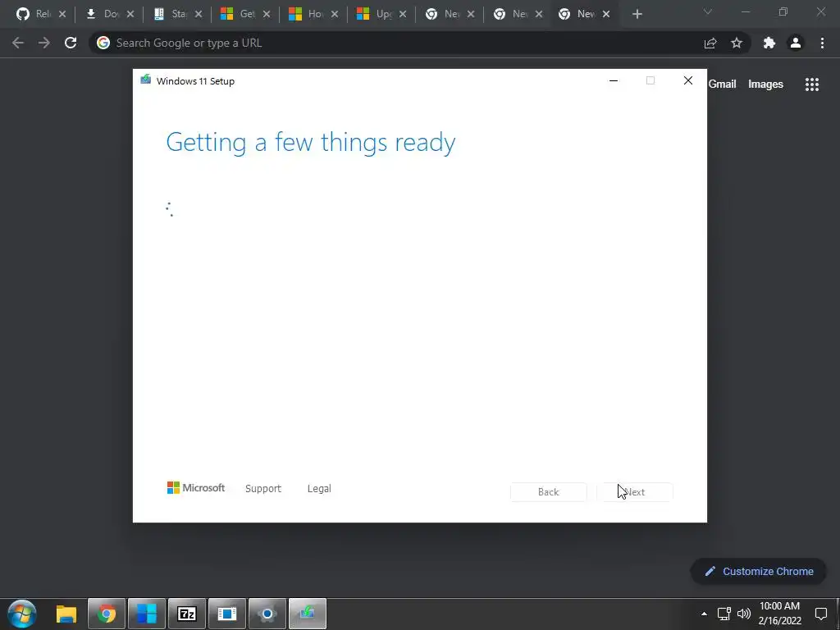The image size is (840, 630).
Task: Open the Gmail link
Action: click(x=722, y=84)
